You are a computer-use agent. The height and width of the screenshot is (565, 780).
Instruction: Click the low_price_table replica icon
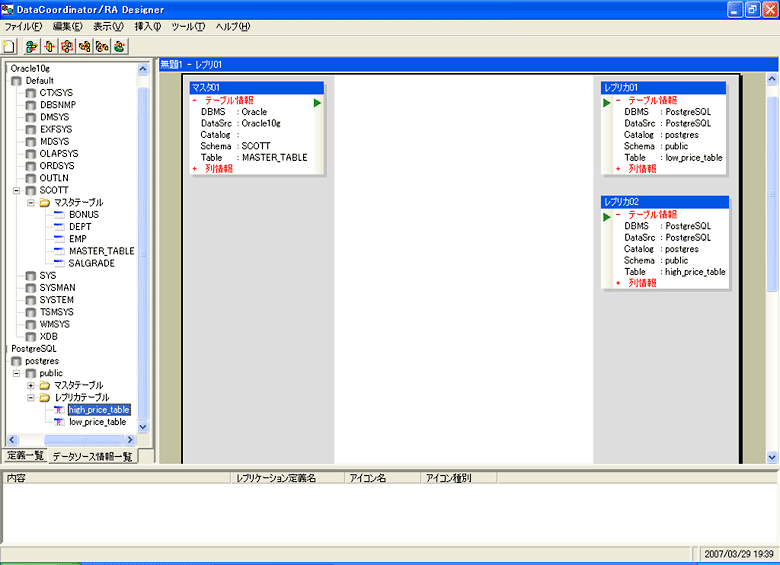coord(59,422)
